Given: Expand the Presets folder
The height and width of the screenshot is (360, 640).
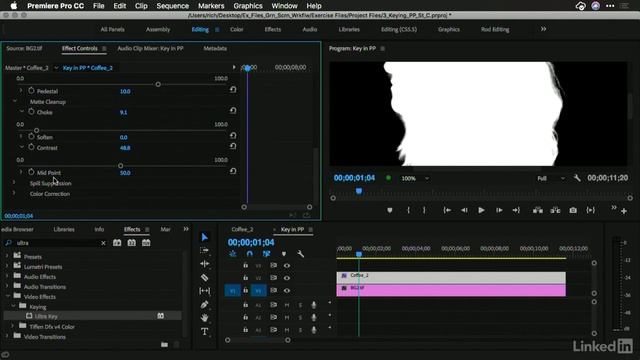Looking at the screenshot, I should 7,256.
